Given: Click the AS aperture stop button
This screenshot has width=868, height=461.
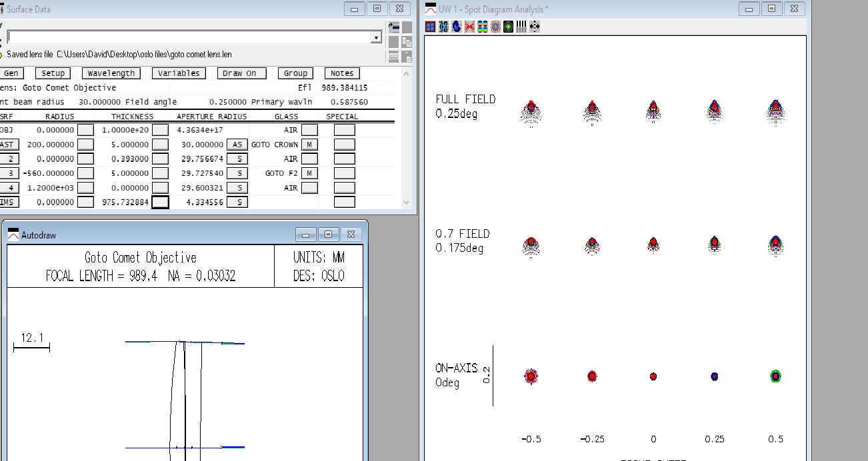Looking at the screenshot, I should click(x=237, y=145).
